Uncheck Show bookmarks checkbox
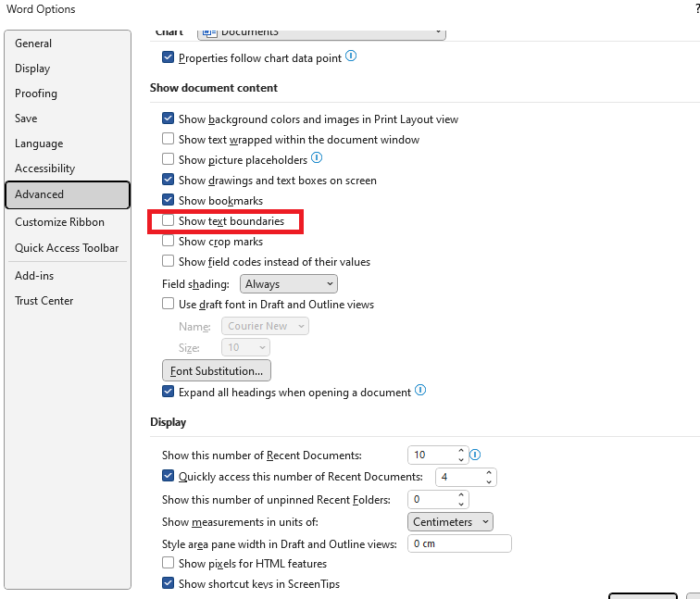 tap(168, 200)
